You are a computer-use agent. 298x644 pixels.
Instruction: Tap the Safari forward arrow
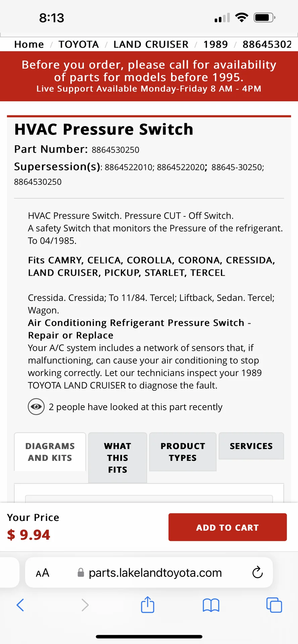85,605
